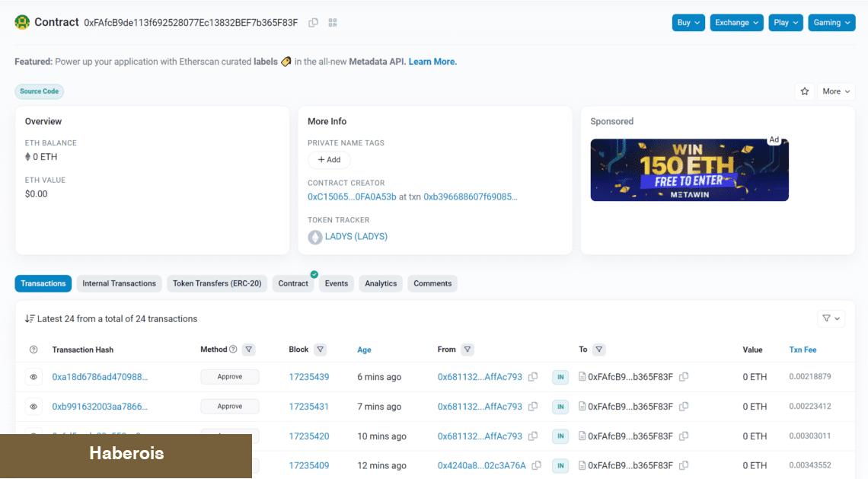This screenshot has width=868, height=479.
Task: Show QR code for contract address
Action: pos(333,23)
